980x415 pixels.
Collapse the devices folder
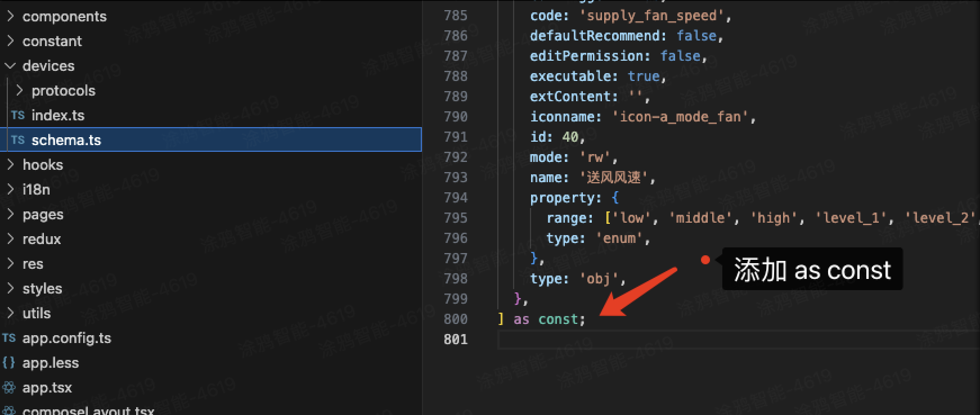(10, 66)
